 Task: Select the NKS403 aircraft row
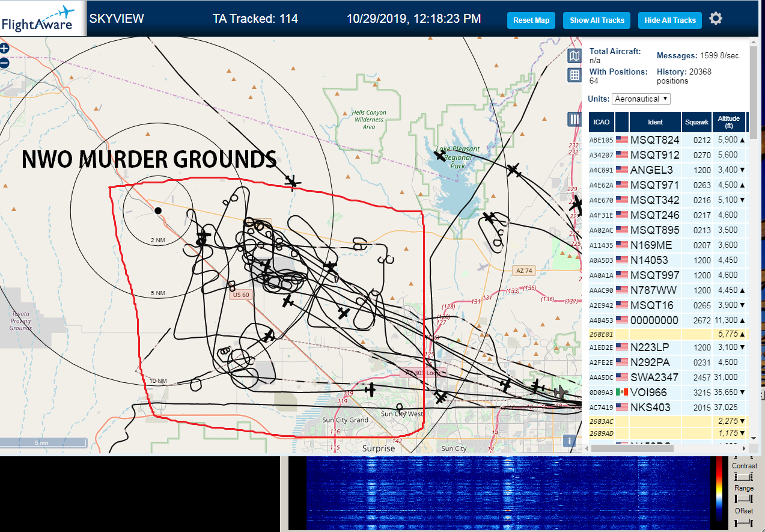coord(668,408)
